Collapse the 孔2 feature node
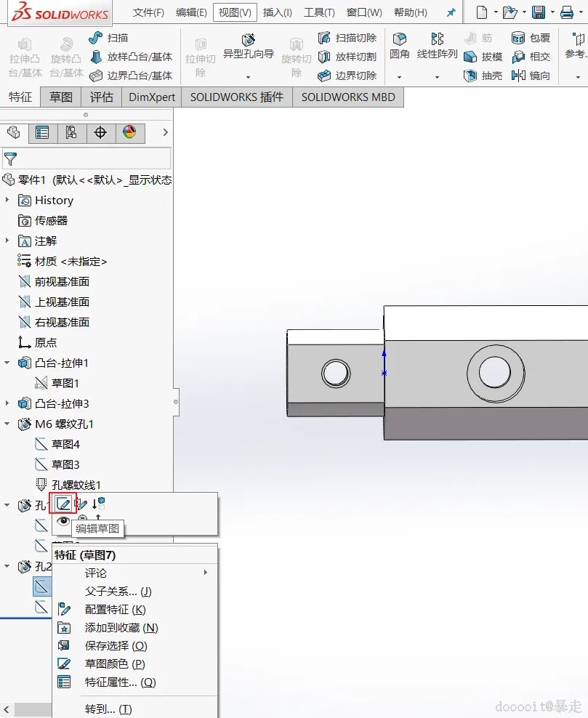588x718 pixels. click(7, 566)
